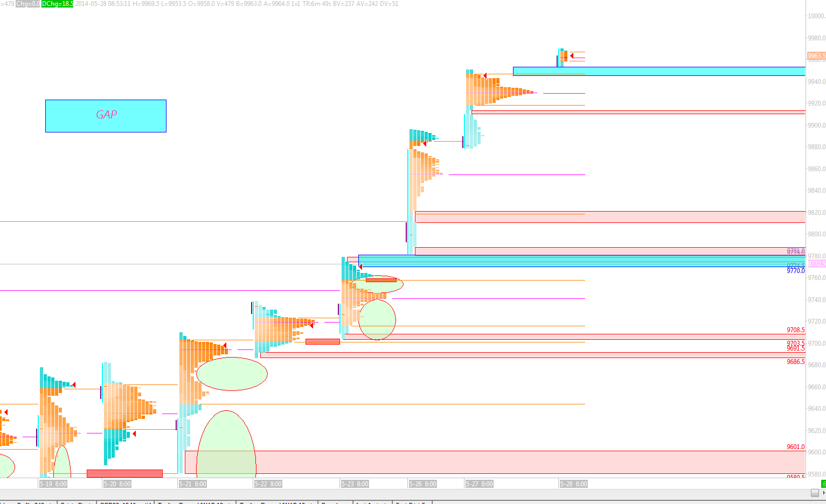Click the 9686.5 level label
Viewport: 826px width, 504px height.
(x=796, y=362)
